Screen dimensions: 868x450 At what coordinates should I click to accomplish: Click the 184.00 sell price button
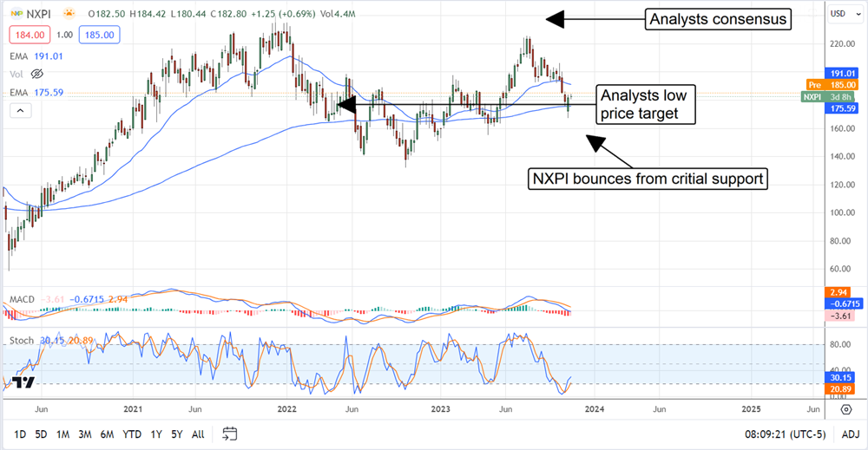point(23,36)
